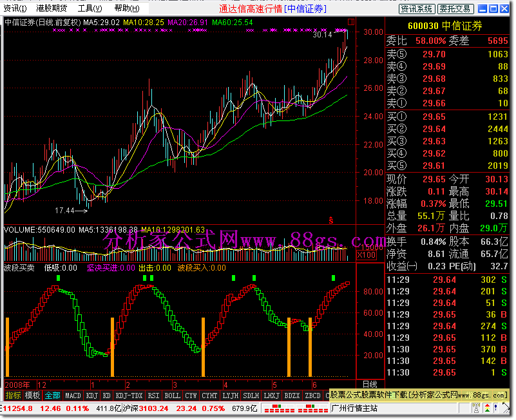Viewport: 516px width, 420px height.
Task: Switch to LYJH indicator
Action: [x=231, y=396]
